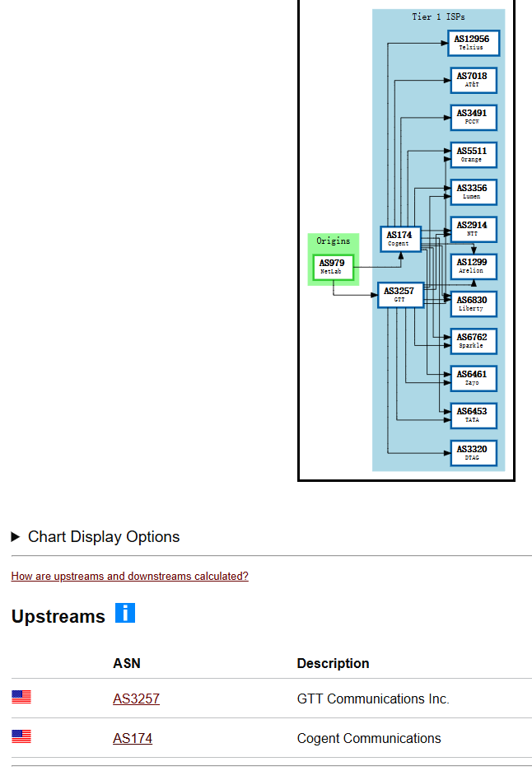Click the US flag in the AS3257 row
Image resolution: width=532 pixels, height=771 pixels.
pyautogui.click(x=21, y=697)
